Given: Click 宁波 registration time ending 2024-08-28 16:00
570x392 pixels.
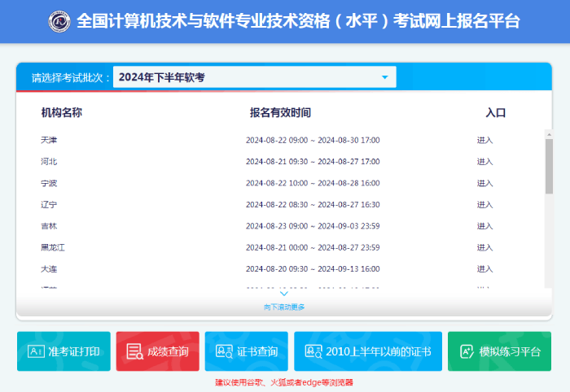Looking at the screenshot, I should 349,183.
